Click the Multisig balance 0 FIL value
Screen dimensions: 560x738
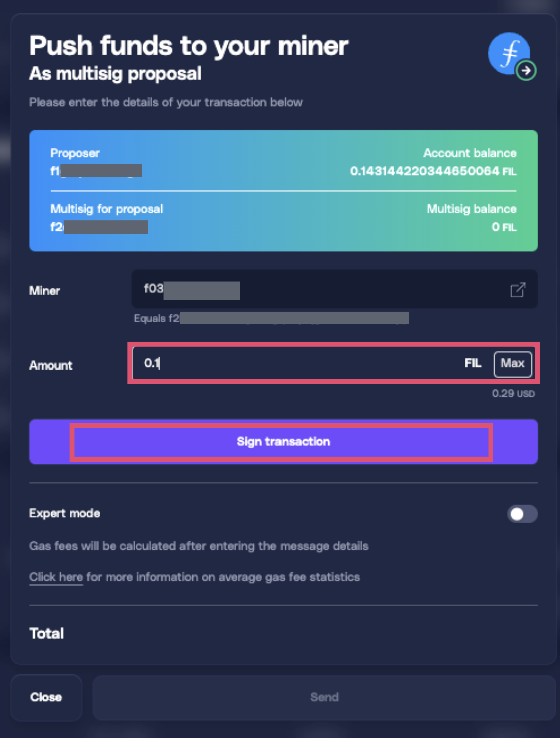coord(504,227)
